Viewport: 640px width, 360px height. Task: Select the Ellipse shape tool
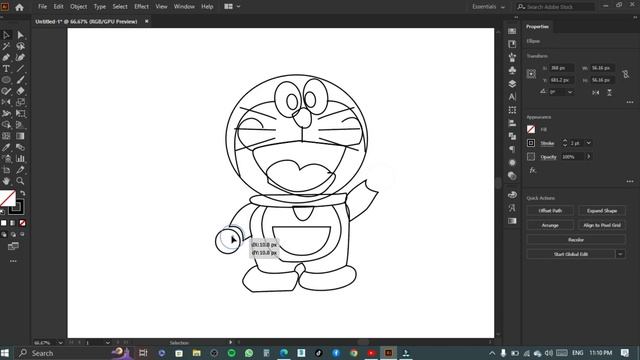[6, 80]
